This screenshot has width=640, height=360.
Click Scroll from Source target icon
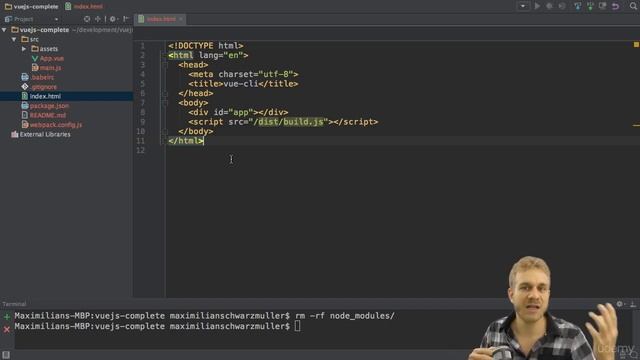[87, 19]
